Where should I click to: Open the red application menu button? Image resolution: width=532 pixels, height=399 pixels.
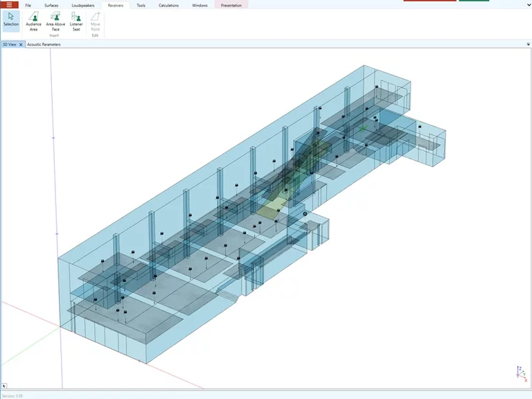[x=8, y=5]
